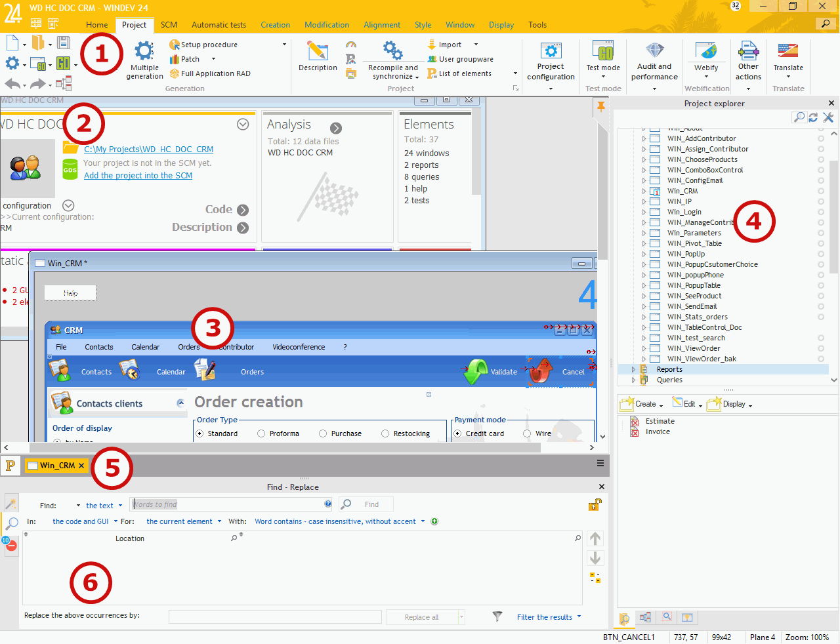The height and width of the screenshot is (644, 840).
Task: Click the funnel filter icon
Action: coord(497,616)
